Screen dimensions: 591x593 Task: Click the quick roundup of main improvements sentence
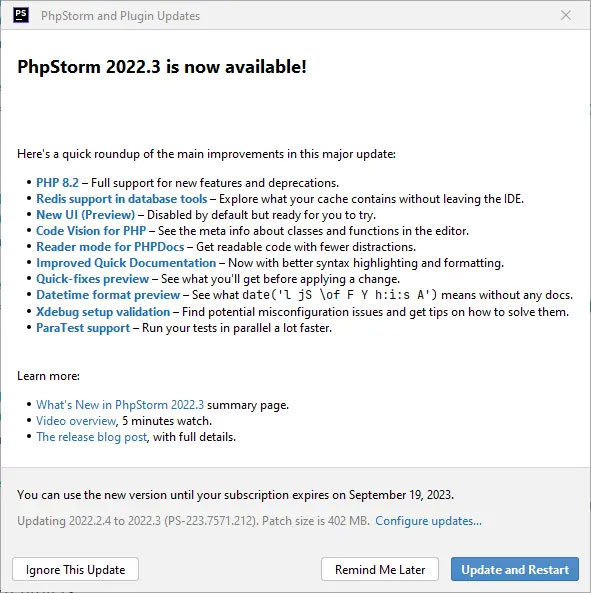[206, 154]
